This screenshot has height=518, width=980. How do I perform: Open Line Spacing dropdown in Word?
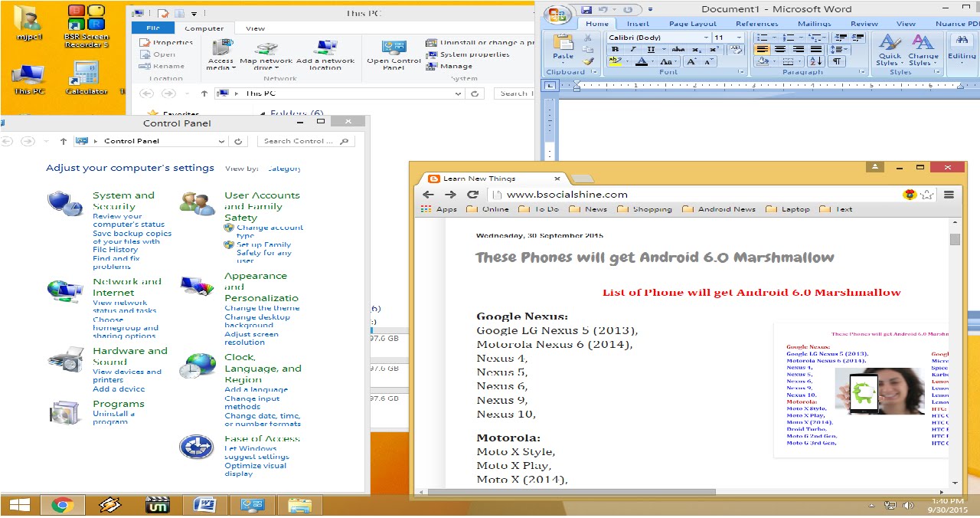pyautogui.click(x=839, y=49)
